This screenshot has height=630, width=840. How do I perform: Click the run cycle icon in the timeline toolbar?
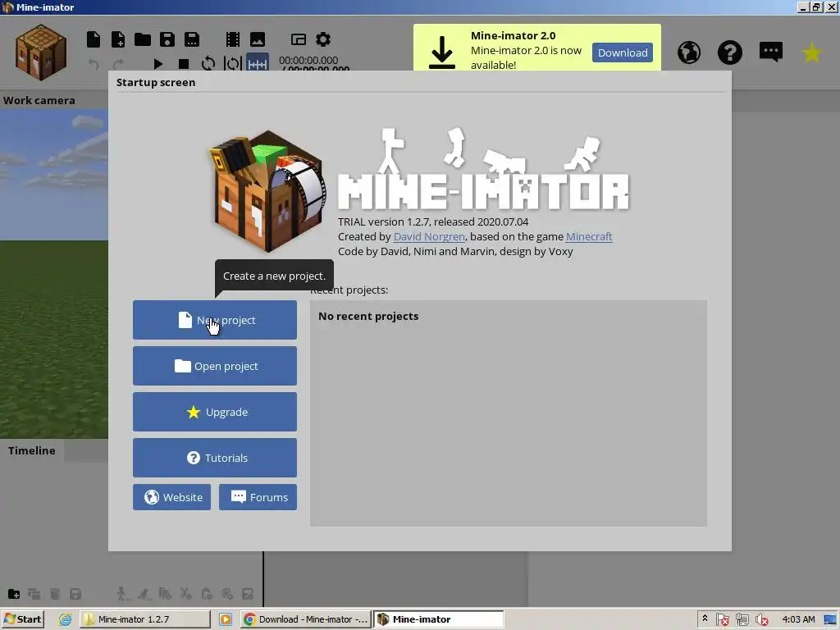[x=144, y=594]
